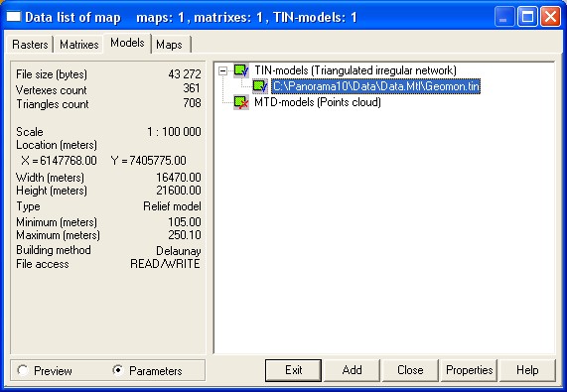Close the window with the red X

[550, 17]
